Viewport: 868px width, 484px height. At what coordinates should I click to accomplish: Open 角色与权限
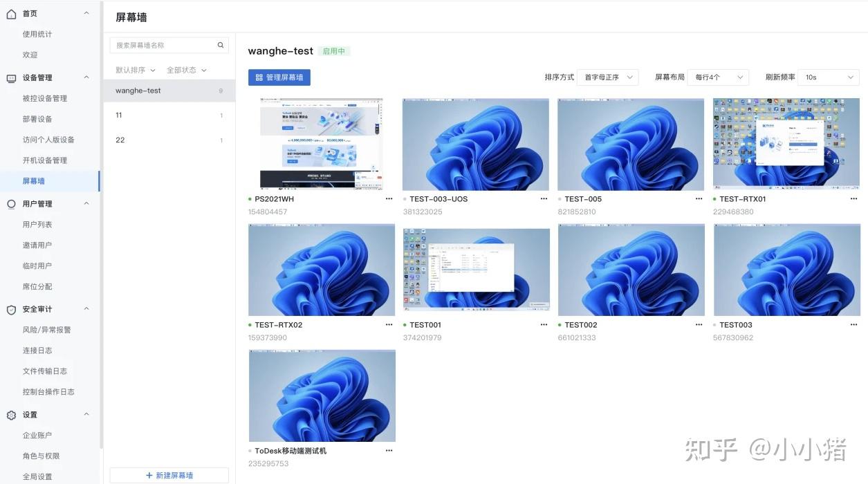click(41, 456)
